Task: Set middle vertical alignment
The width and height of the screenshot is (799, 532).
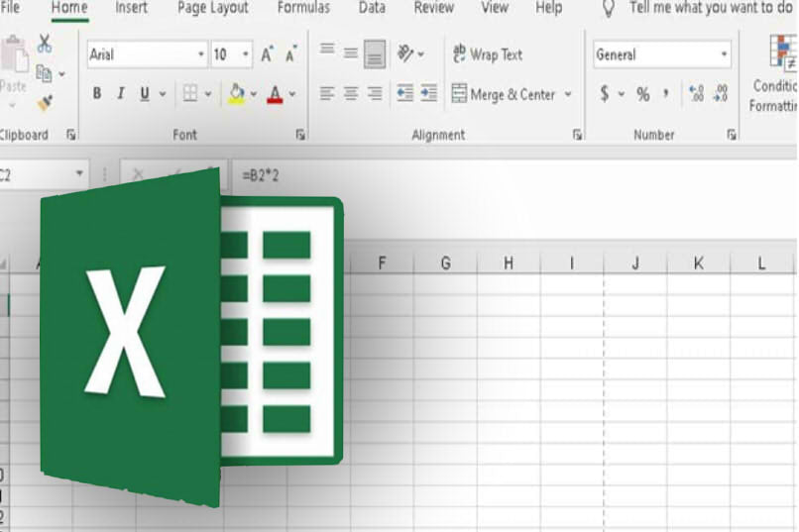Action: [x=351, y=53]
